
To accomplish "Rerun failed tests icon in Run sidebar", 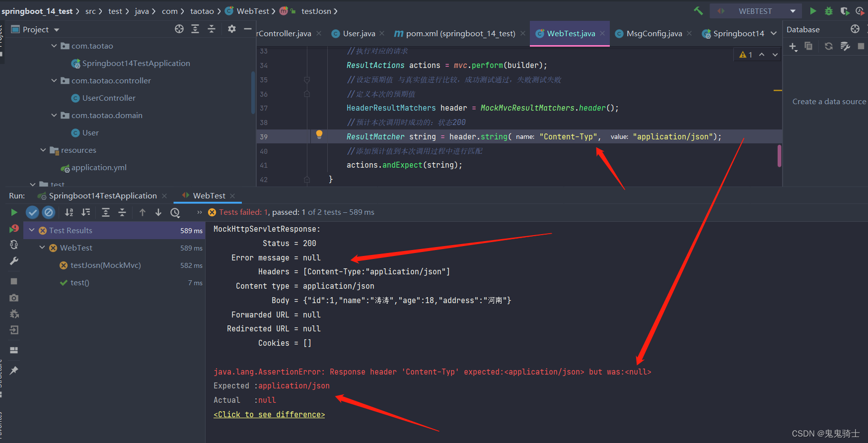I will coord(14,229).
